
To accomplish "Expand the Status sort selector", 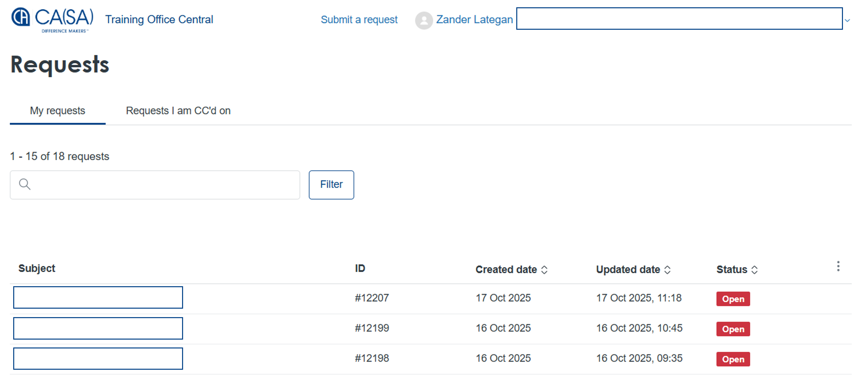I will [754, 270].
